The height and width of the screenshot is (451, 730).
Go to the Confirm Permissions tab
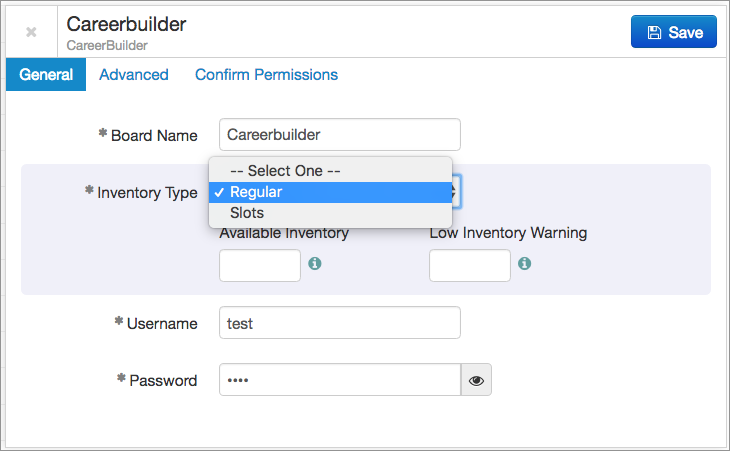pos(266,75)
